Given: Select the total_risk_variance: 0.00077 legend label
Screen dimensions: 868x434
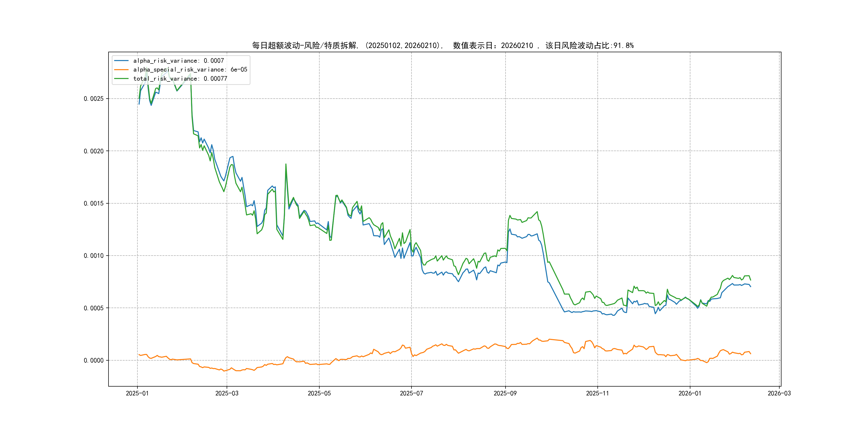Looking at the screenshot, I should click(x=180, y=78).
